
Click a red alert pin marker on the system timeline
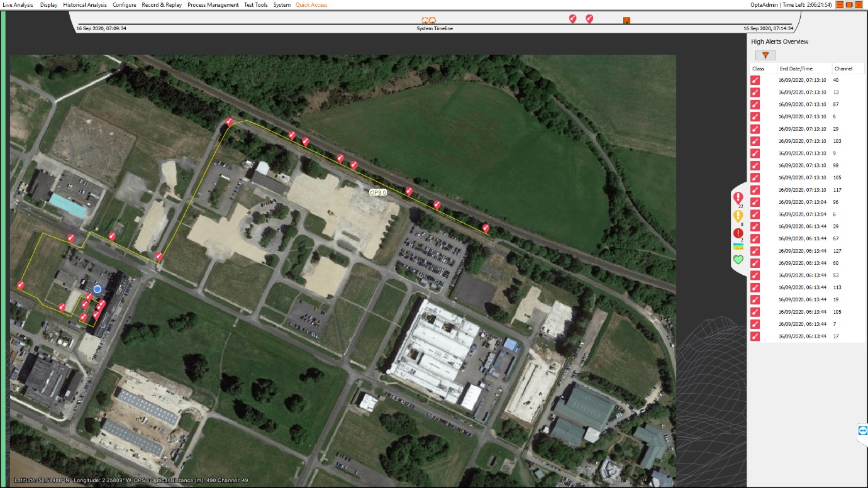click(x=572, y=19)
